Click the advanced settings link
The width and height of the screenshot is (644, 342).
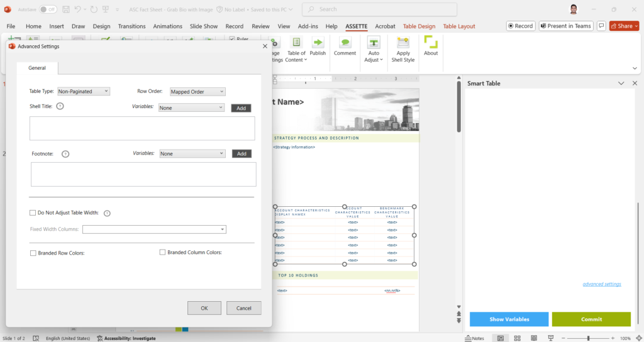click(x=602, y=284)
